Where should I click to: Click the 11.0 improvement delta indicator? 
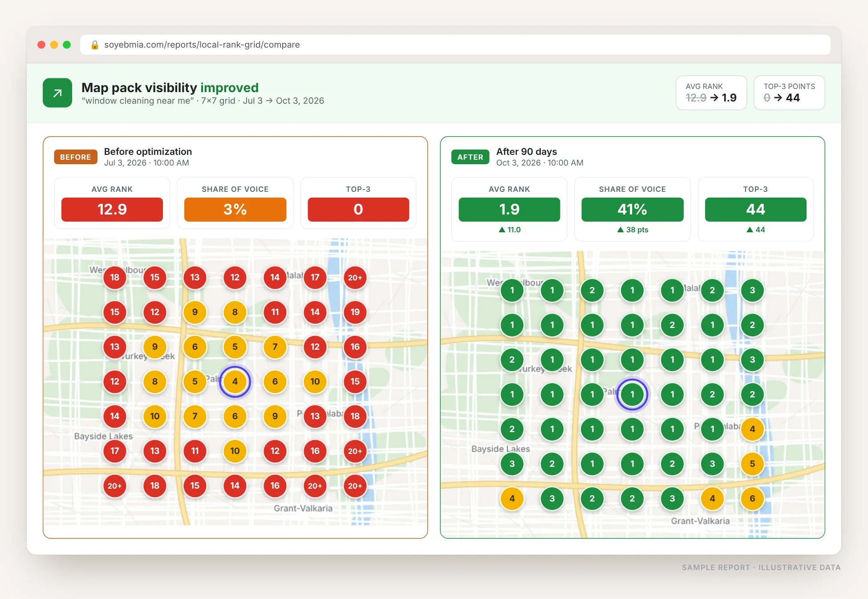click(510, 230)
